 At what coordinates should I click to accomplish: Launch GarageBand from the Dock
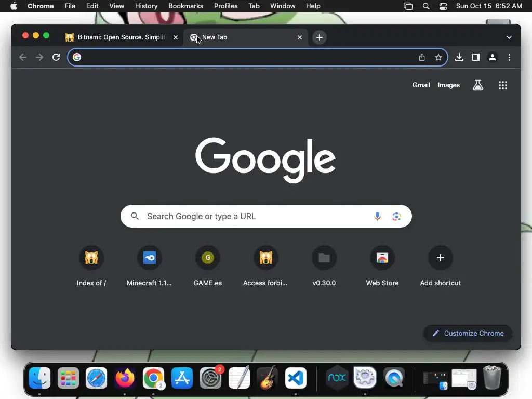click(x=268, y=378)
